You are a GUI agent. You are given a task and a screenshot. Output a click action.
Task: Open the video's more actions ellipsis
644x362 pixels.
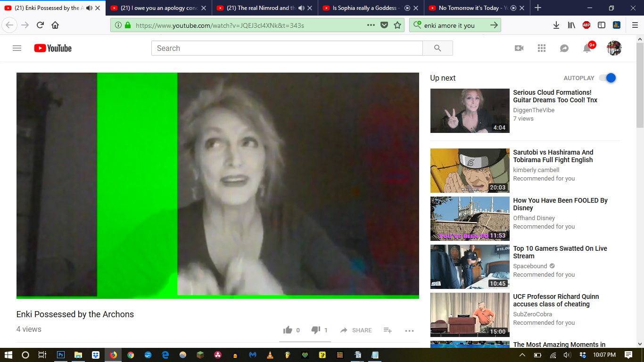pos(409,330)
